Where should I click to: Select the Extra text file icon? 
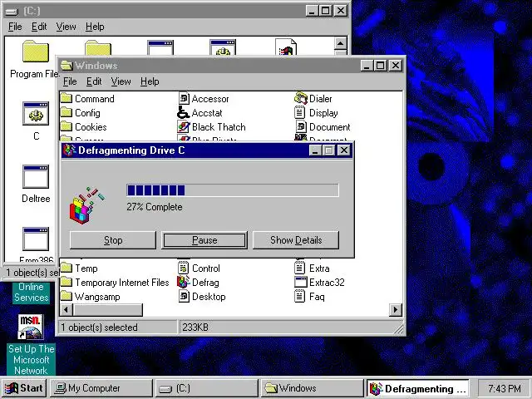coord(300,268)
